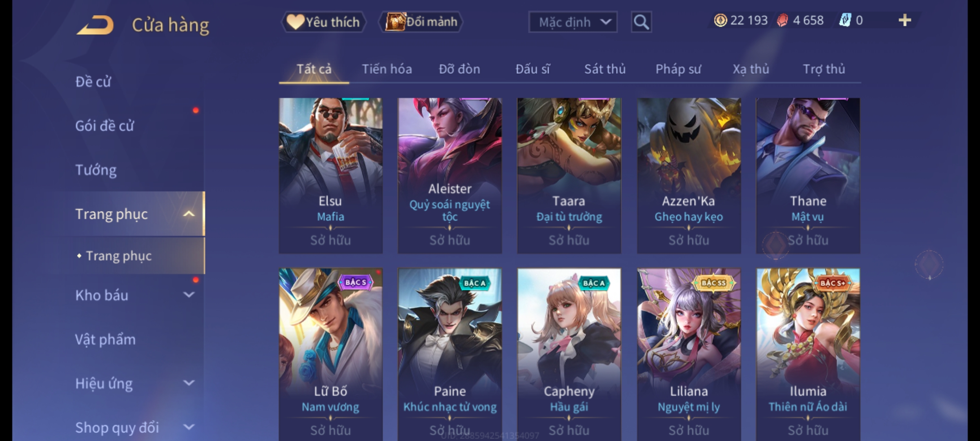Screen dimensions: 980x441
Task: Expand the Shop quy đổi section
Action: tap(189, 427)
